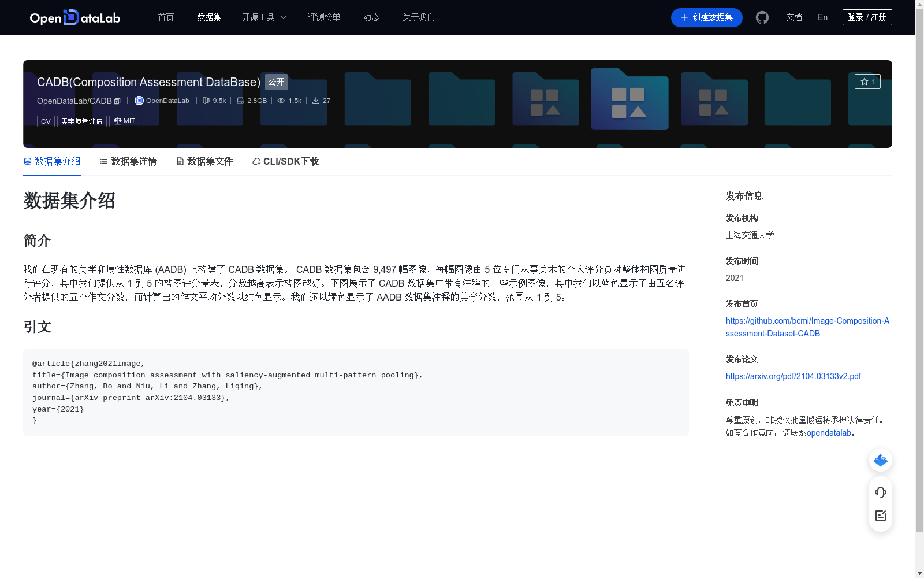Open 关于我们 navigation item

(419, 17)
